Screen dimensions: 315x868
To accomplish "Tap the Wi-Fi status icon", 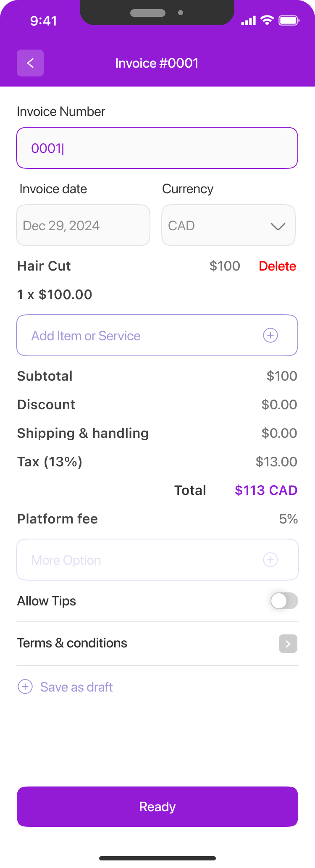I will coord(267,20).
